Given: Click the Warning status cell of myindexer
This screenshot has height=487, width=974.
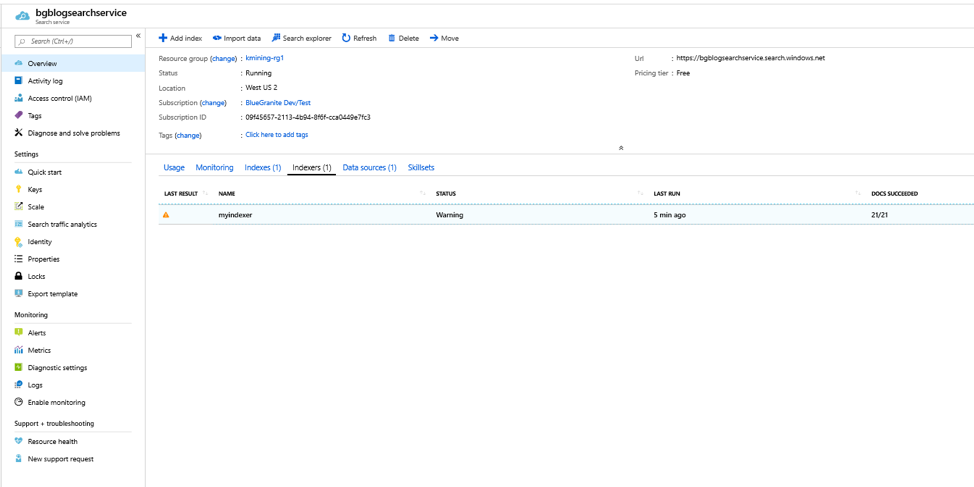Looking at the screenshot, I should point(450,215).
